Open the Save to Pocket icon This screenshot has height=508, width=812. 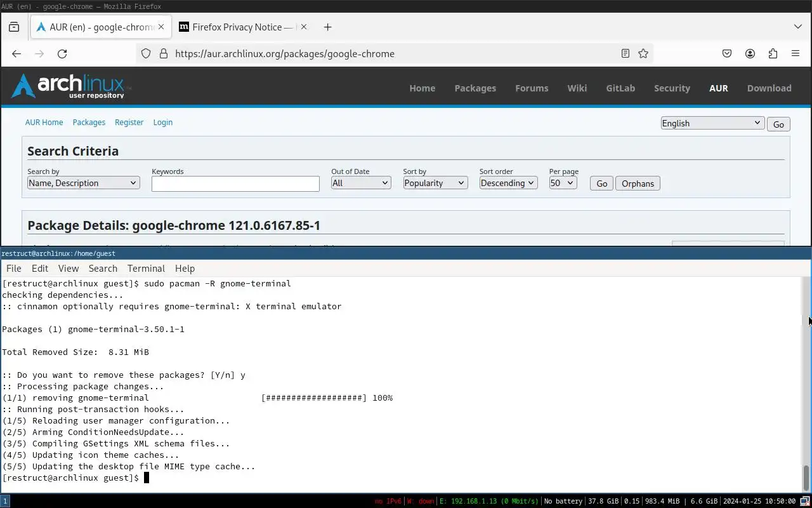point(727,53)
